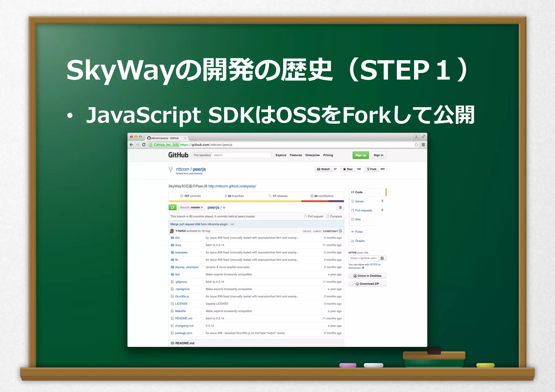Open the nttcom.github.io/skyway link
Image resolution: width=555 pixels, height=392 pixels.
click(232, 186)
